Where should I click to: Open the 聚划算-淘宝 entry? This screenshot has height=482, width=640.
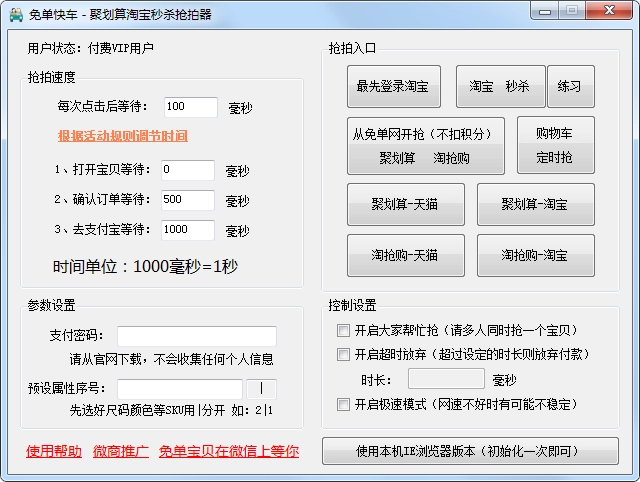[536, 204]
